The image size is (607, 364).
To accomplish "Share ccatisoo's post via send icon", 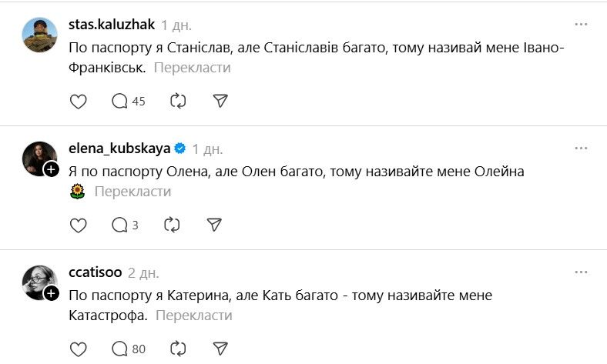I will [x=220, y=349].
